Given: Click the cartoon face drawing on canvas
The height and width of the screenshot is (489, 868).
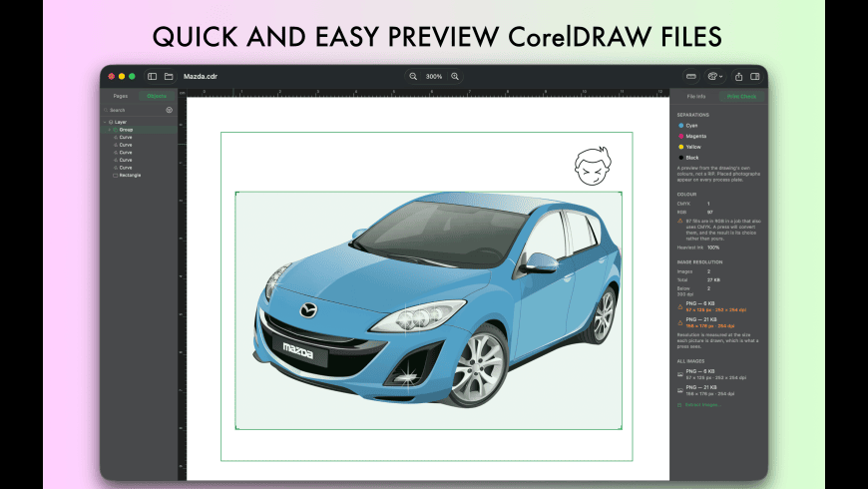Looking at the screenshot, I should pyautogui.click(x=593, y=166).
